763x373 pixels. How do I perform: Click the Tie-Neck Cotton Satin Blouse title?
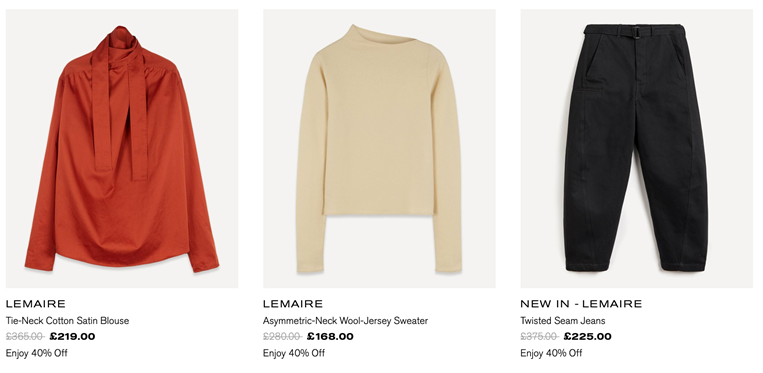[x=67, y=321]
